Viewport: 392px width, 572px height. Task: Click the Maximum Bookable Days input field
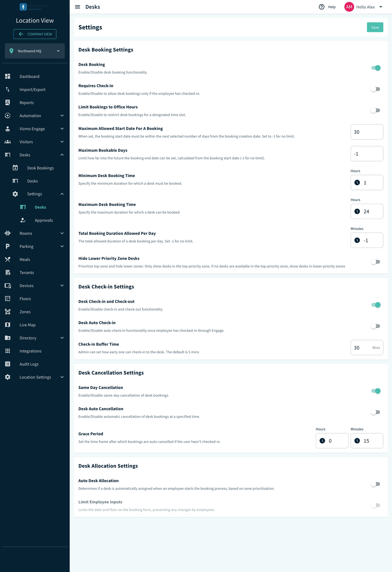click(x=367, y=153)
